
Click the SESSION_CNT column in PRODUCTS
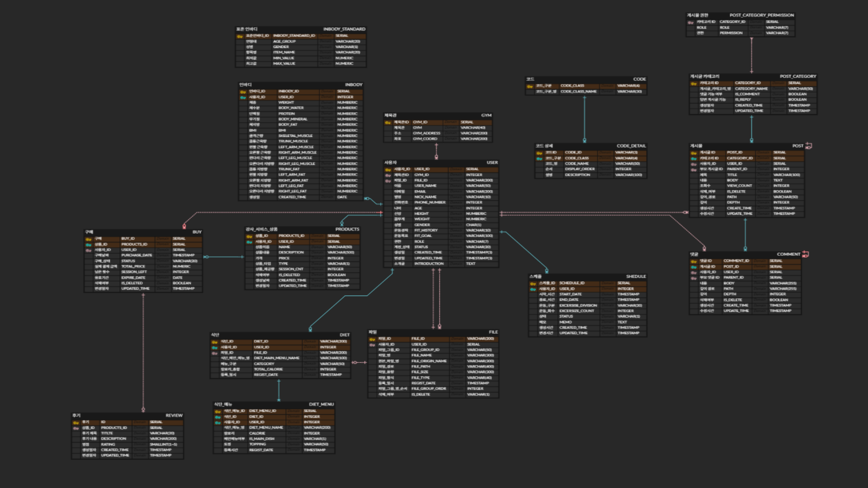(x=291, y=269)
